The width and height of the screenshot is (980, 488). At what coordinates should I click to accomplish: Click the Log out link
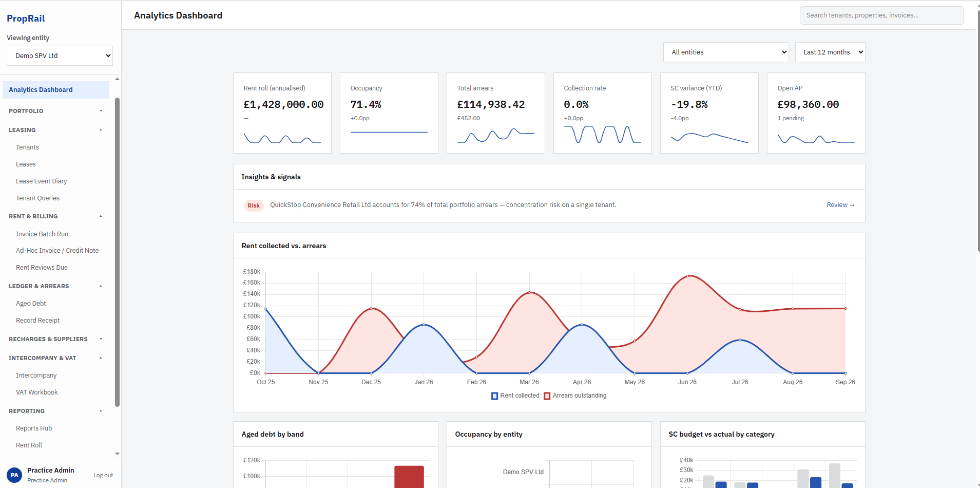pyautogui.click(x=103, y=476)
